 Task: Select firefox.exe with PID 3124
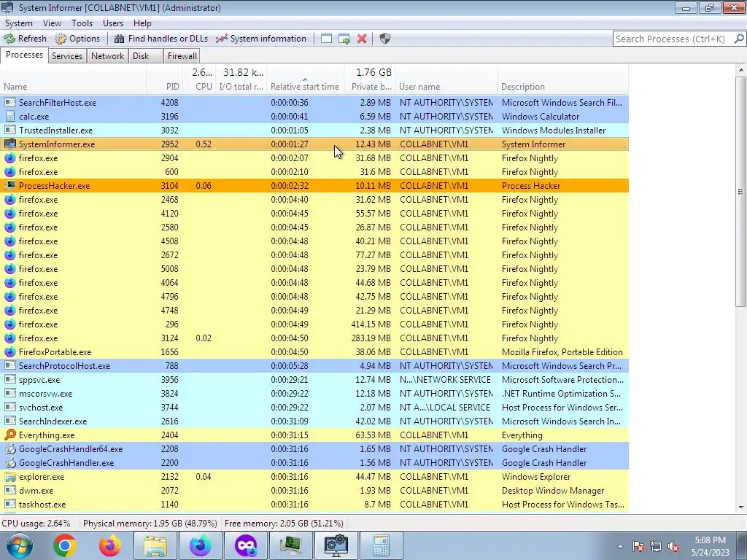pos(314,338)
